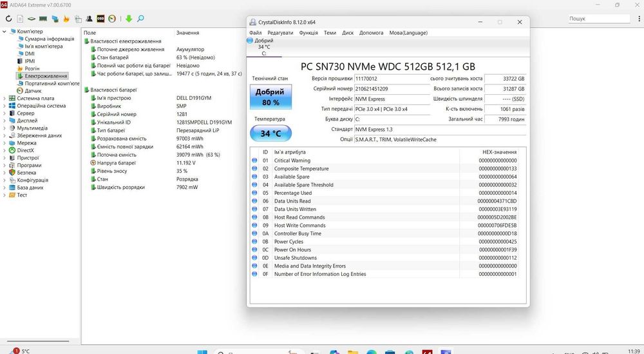Expand the Мережа tree node
This screenshot has height=354, width=644.
(x=4, y=143)
